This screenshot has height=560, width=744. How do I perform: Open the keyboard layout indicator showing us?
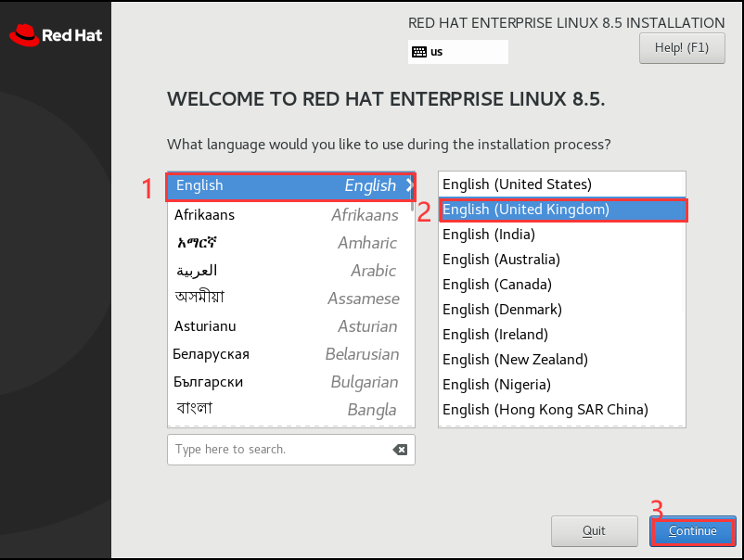click(x=457, y=51)
